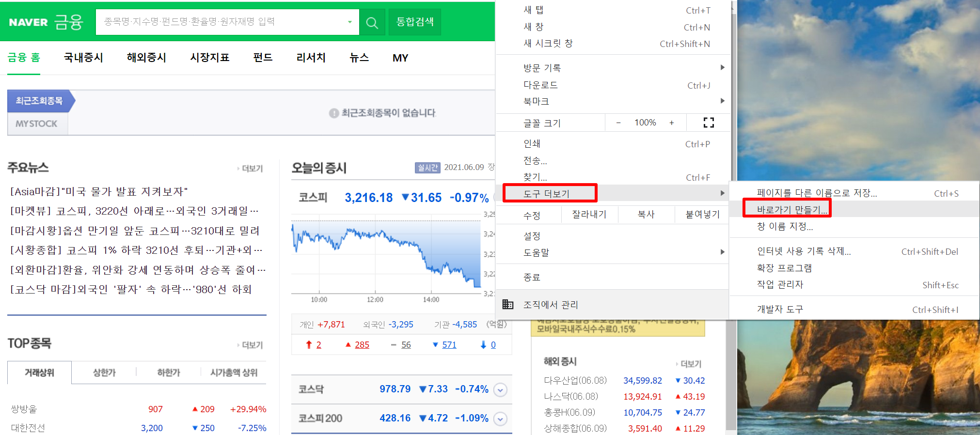Increase zoom with the plus button

click(672, 123)
